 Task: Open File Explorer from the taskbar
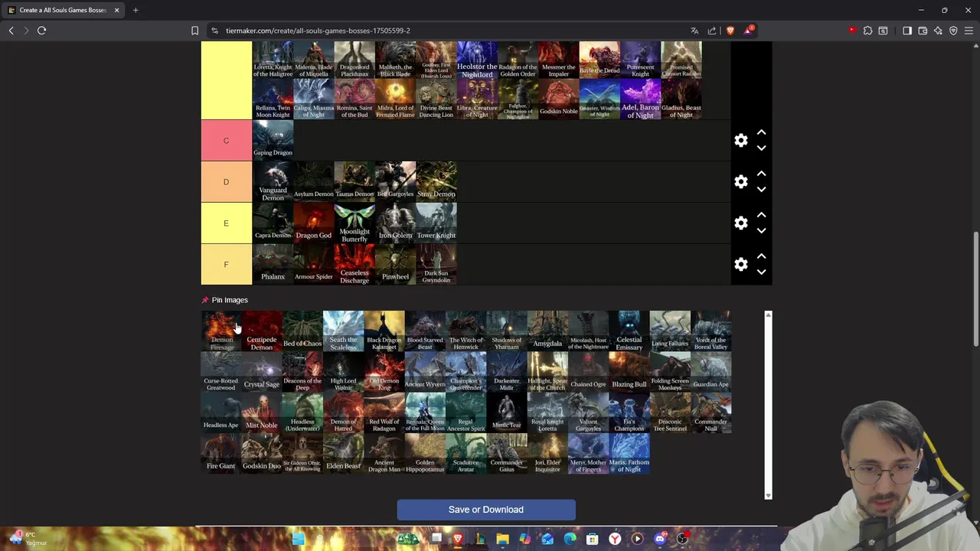(502, 540)
